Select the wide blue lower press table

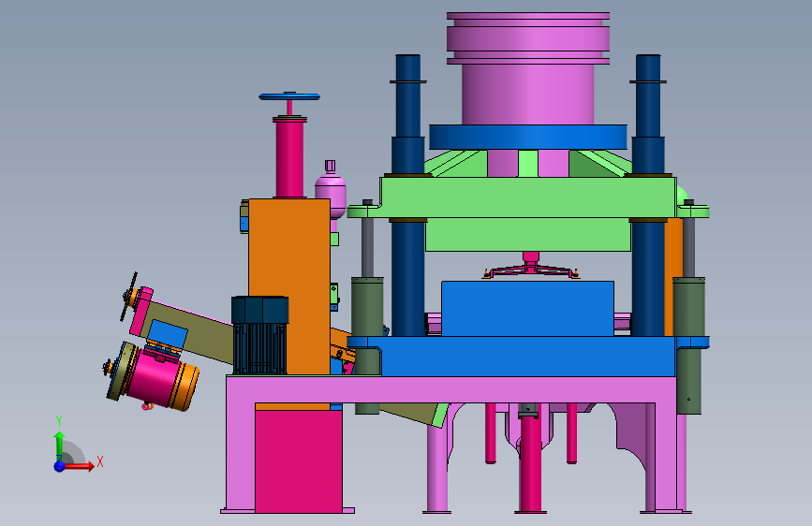(527, 357)
